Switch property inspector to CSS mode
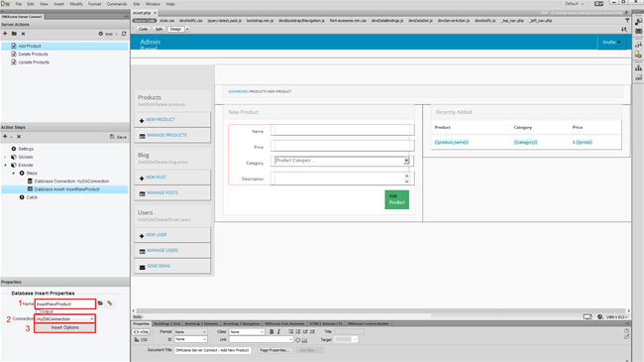The width and height of the screenshot is (644, 362). pyautogui.click(x=141, y=340)
